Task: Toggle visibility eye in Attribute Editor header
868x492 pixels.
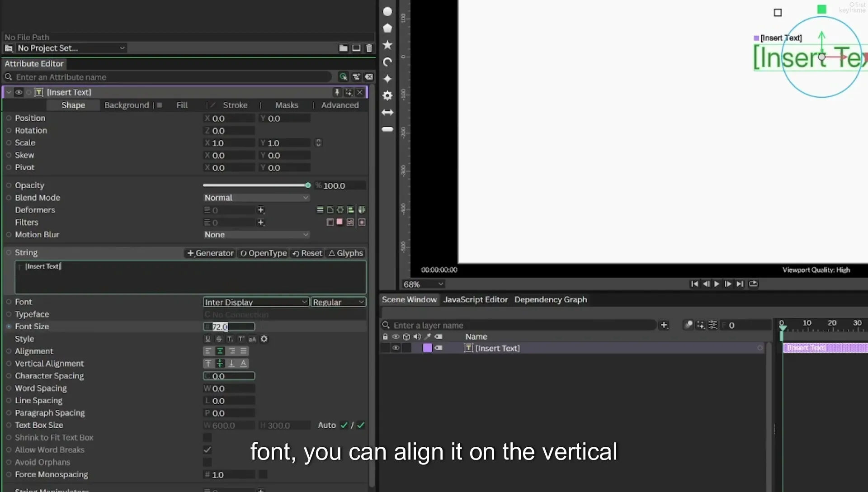Action: tap(19, 92)
